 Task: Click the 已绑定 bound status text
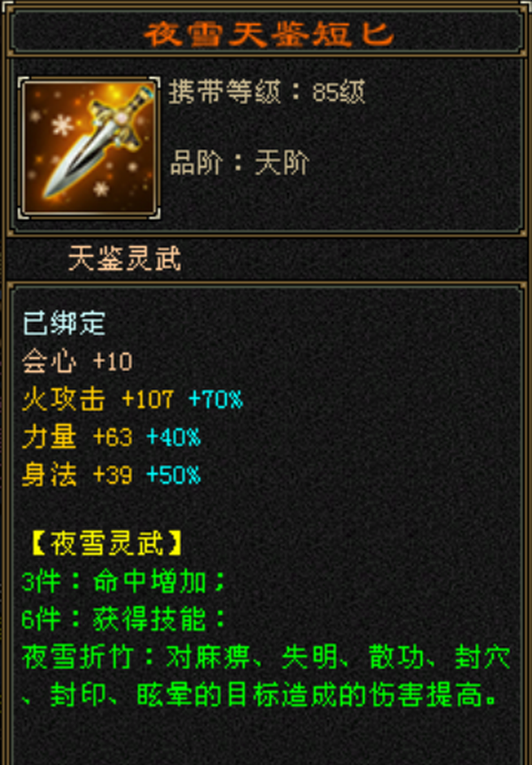[64, 323]
